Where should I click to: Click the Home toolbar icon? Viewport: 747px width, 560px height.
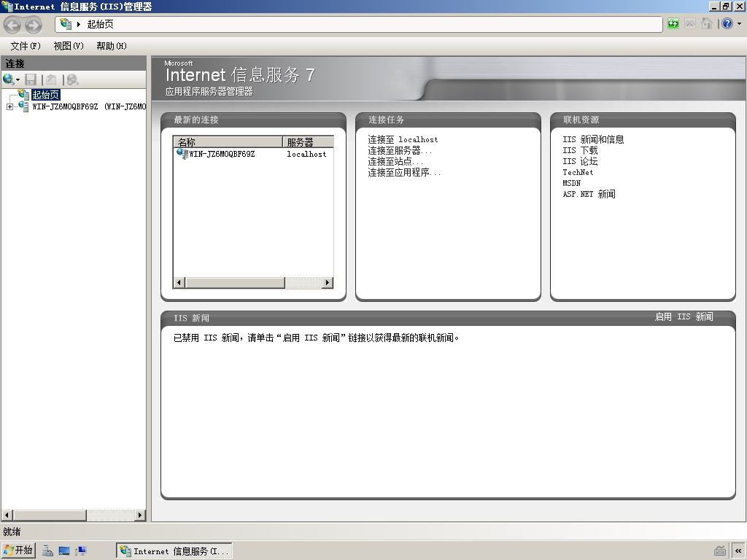click(707, 23)
